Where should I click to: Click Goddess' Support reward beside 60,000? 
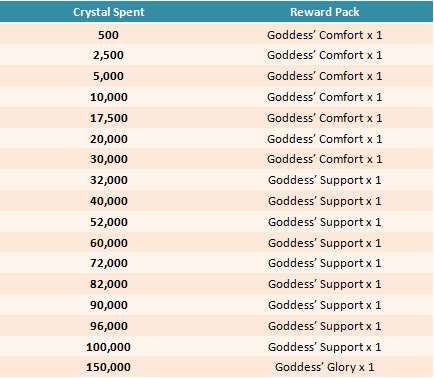[325, 243]
